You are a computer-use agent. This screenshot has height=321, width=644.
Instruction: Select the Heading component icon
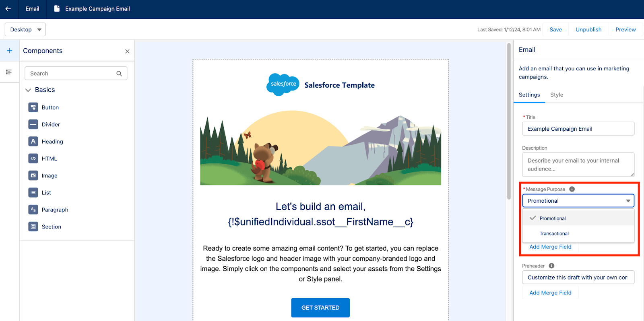(x=33, y=142)
